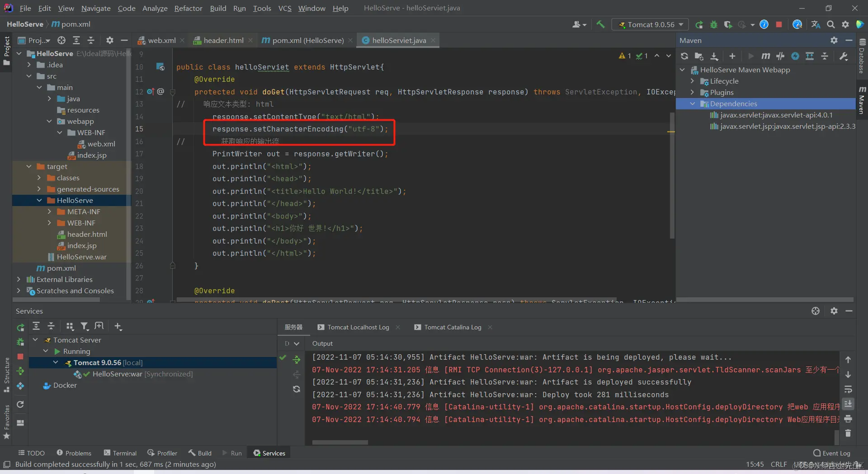Toggle Structure tool window side tab
The width and height of the screenshot is (868, 474).
pyautogui.click(x=6, y=375)
